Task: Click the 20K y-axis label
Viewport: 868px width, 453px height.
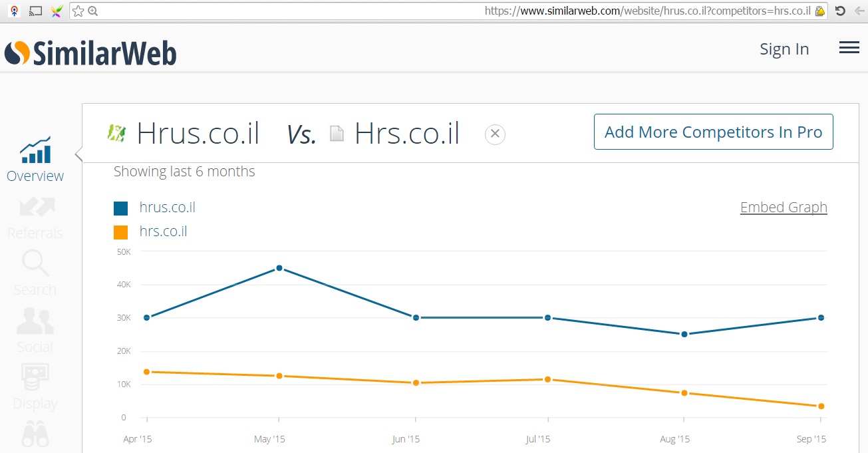Action: click(x=124, y=351)
